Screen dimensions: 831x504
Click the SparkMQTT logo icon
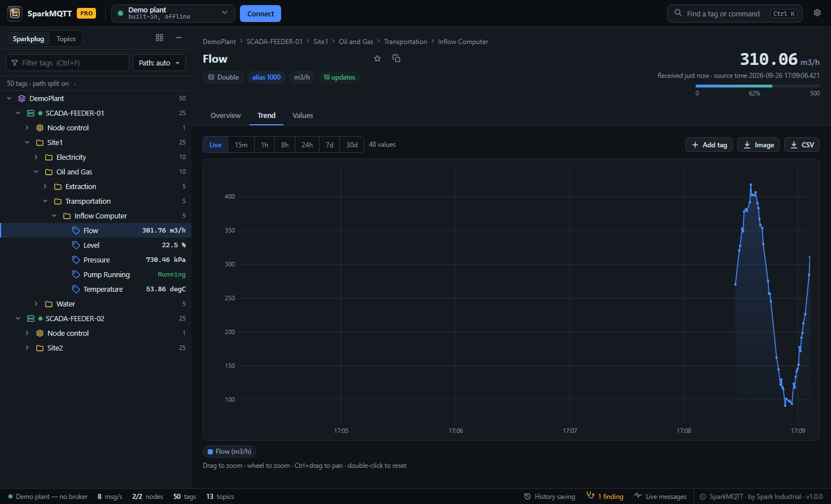15,13
